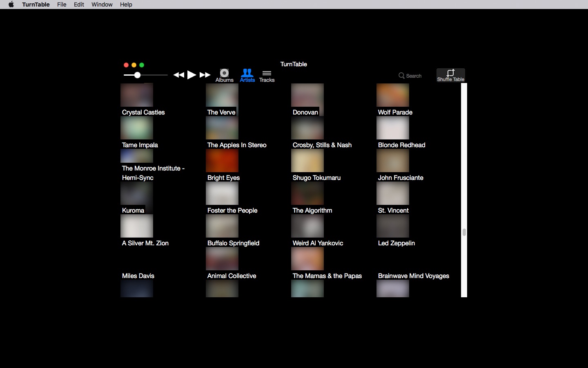Select The Verve artist thumbnail
The height and width of the screenshot is (368, 588).
point(222,95)
